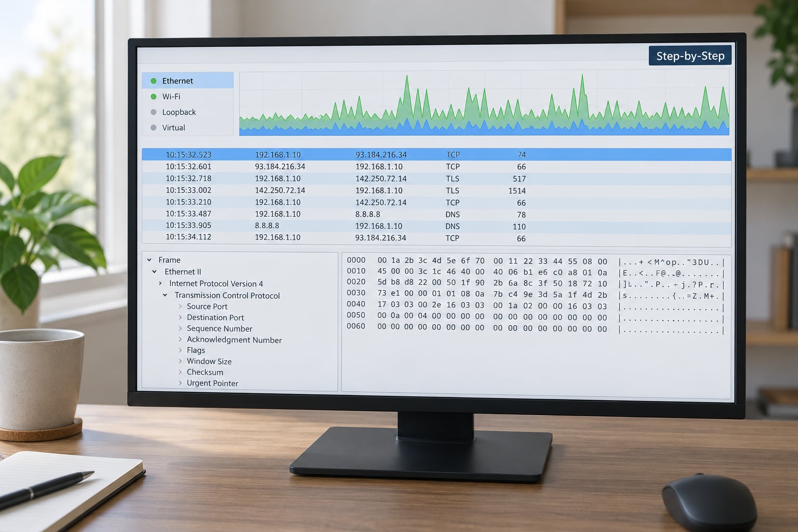This screenshot has height=532, width=798.
Task: Click the traffic graph tallest peak
Action: (582, 76)
